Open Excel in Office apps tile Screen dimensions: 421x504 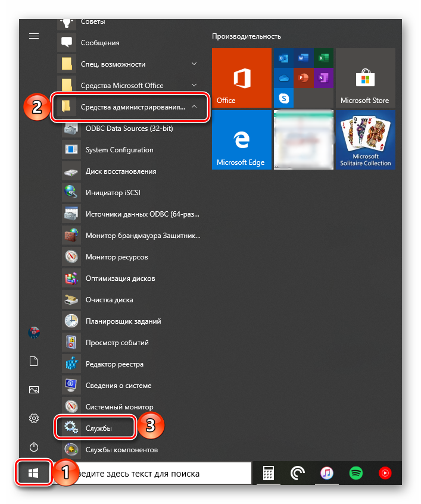[323, 58]
